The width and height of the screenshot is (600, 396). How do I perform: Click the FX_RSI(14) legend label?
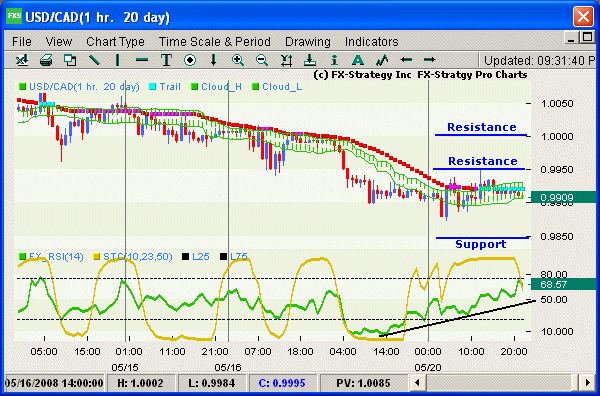click(x=56, y=256)
